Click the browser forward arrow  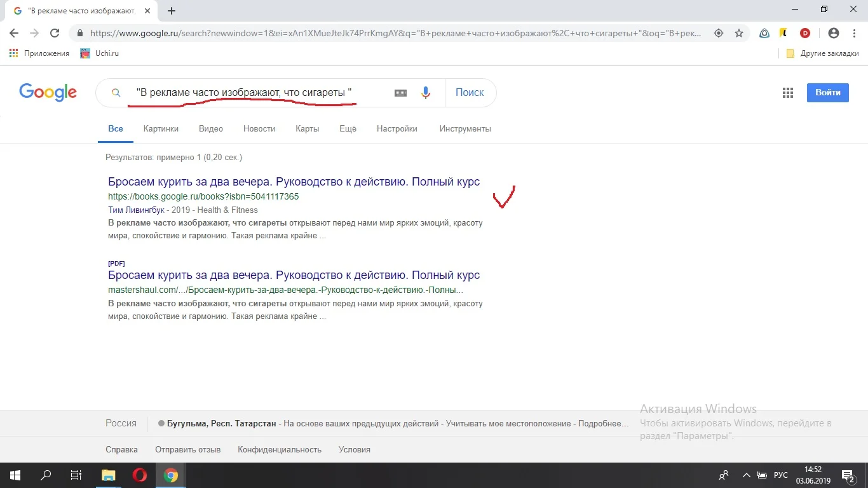coord(34,33)
